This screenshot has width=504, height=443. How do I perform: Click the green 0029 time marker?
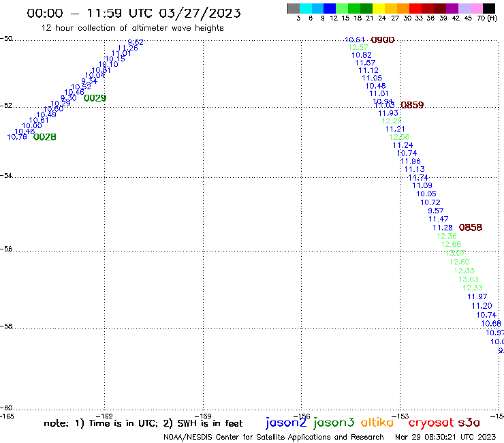95,98
